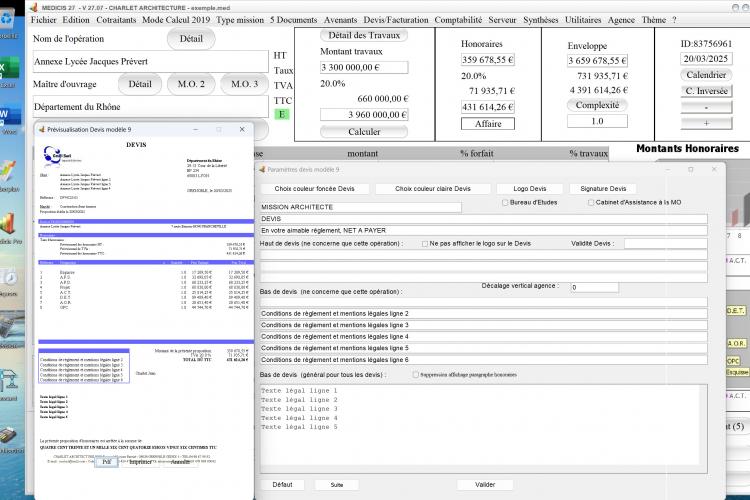
Task: Click Choix couleur foncée Devis
Action: coord(315,189)
